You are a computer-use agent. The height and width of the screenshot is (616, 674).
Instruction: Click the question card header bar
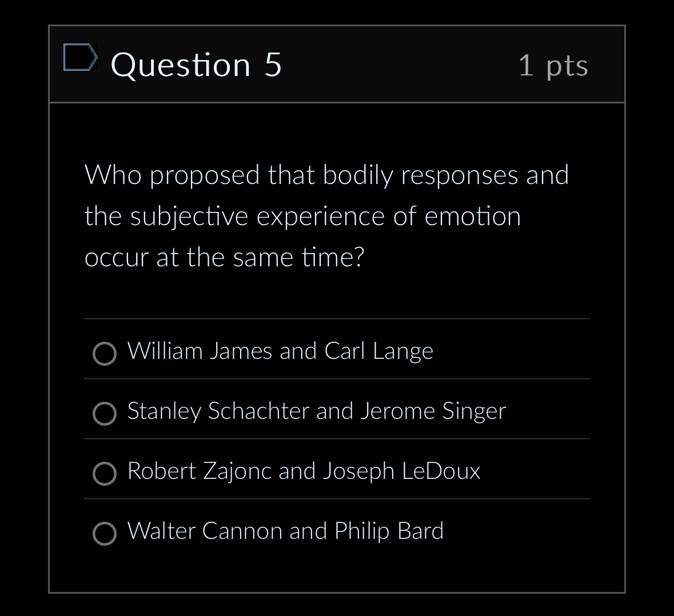click(x=337, y=64)
